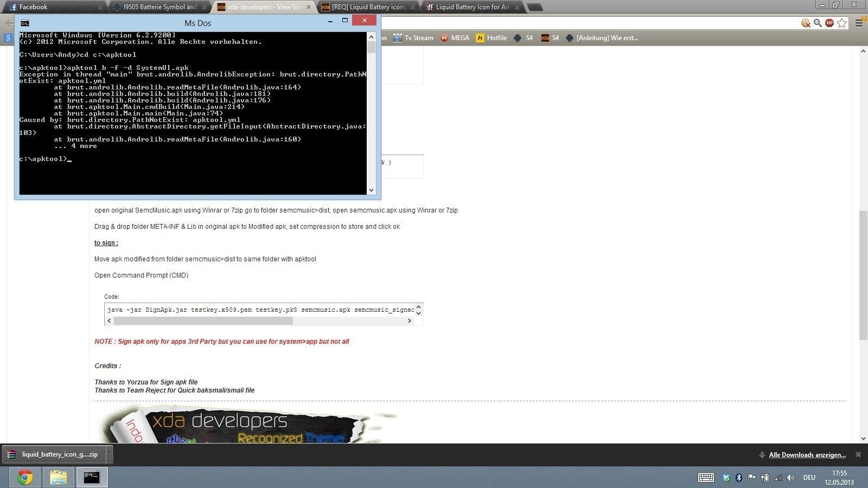This screenshot has height=488, width=868.
Task: Switch to [REQ] Liquid Battery icons tab
Action: pos(369,7)
